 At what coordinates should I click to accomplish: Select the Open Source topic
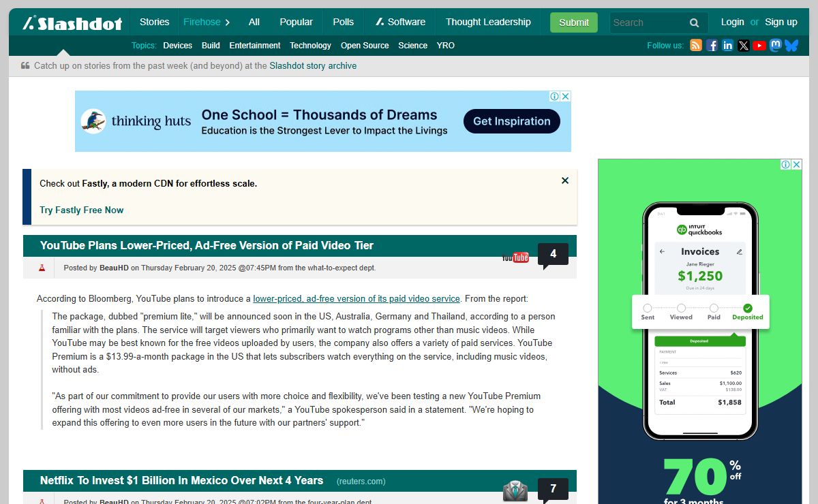(365, 46)
